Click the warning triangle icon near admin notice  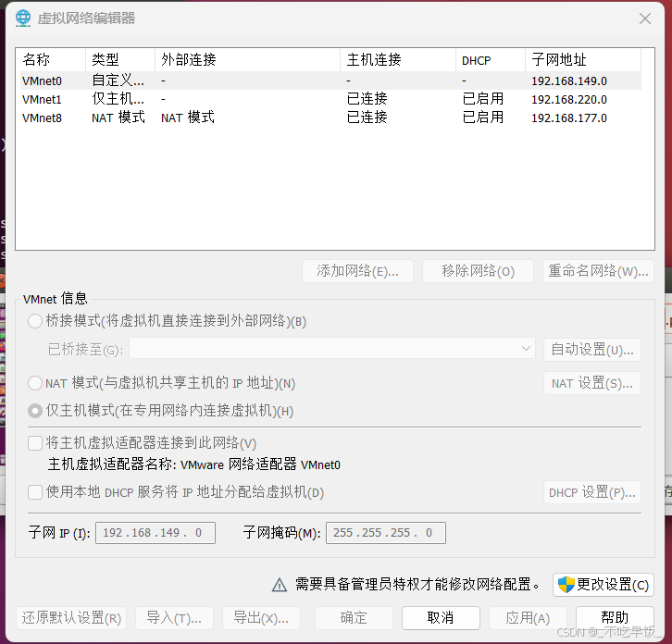click(280, 585)
